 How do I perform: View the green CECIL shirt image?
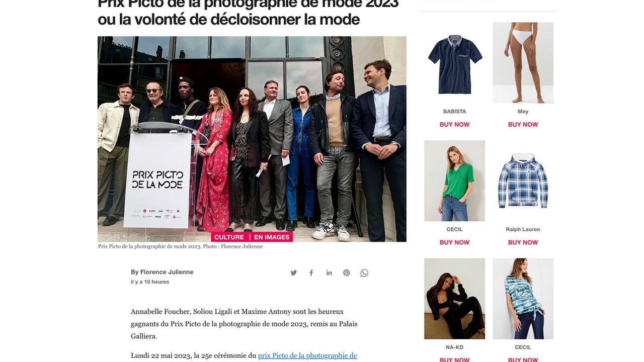click(454, 181)
